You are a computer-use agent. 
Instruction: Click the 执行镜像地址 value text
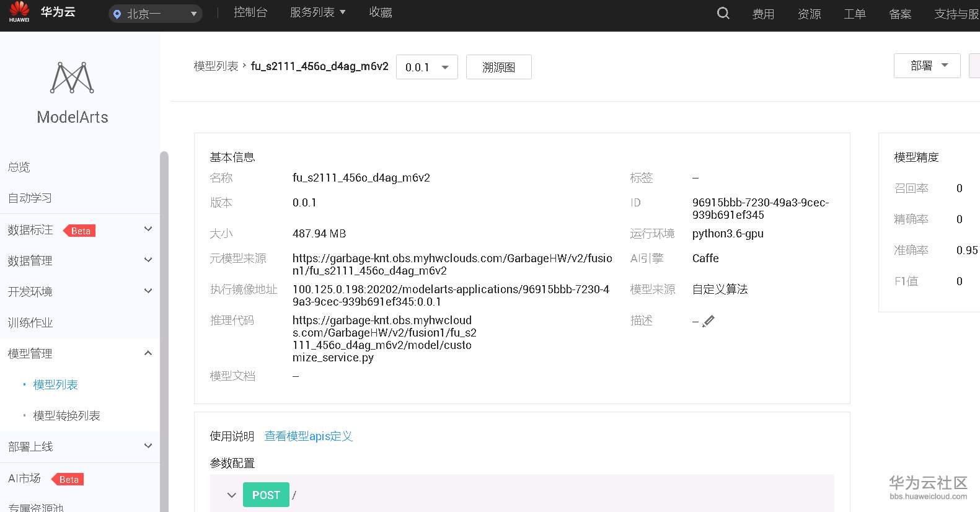[451, 296]
